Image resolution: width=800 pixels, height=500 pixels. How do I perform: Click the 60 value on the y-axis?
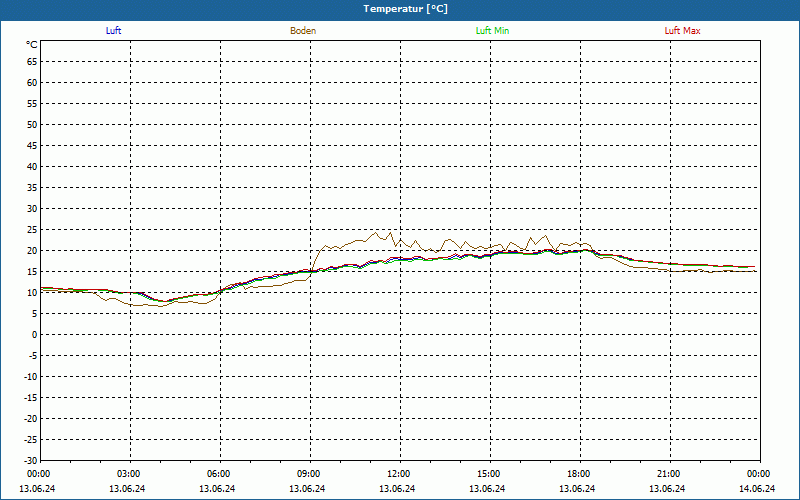(x=32, y=83)
